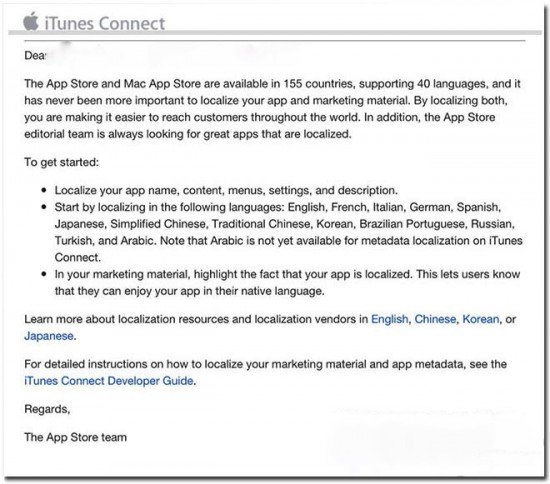Screen dimensions: 550x484
Task: Click the 'Localize your app name' bullet
Action: (x=226, y=190)
